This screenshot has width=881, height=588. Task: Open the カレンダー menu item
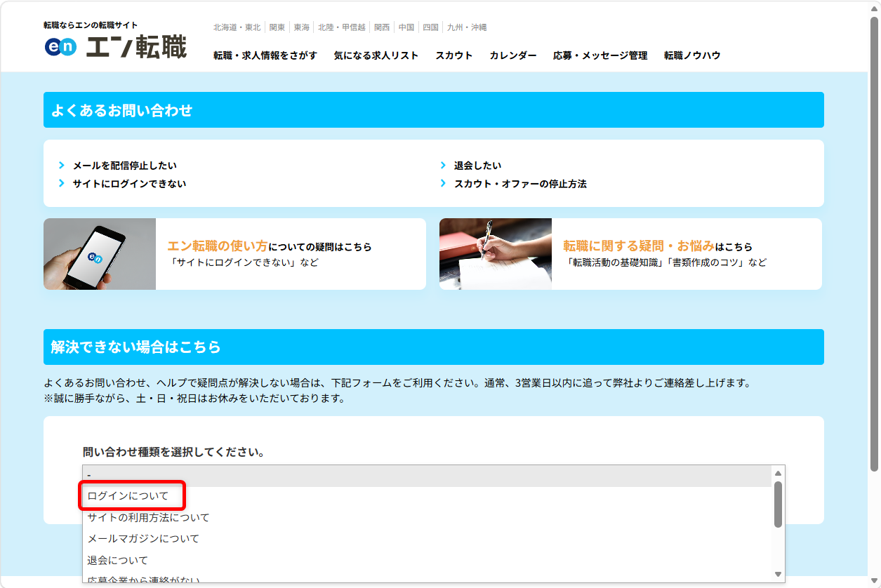513,55
